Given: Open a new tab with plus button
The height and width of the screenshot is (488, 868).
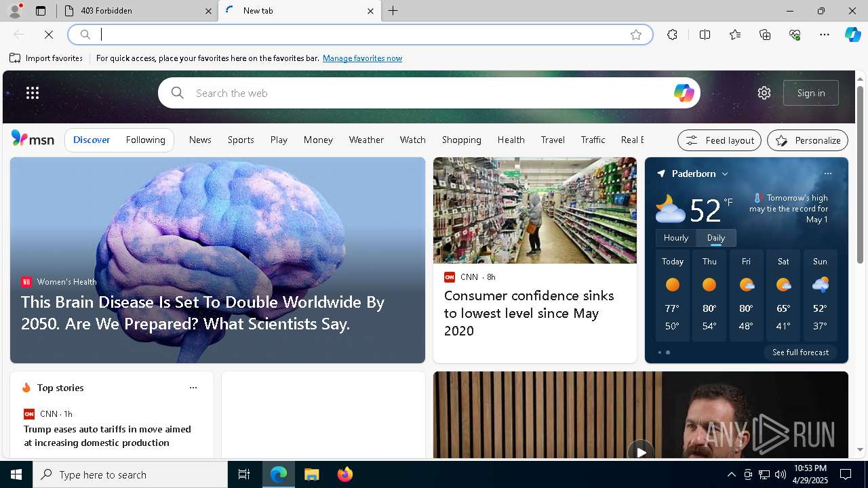Looking at the screenshot, I should tap(393, 11).
